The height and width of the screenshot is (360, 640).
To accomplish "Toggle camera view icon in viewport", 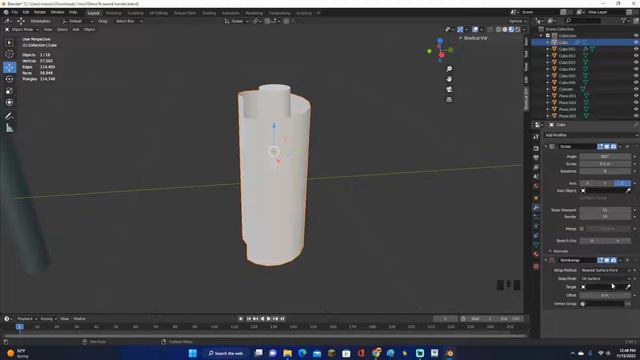I will [x=449, y=89].
